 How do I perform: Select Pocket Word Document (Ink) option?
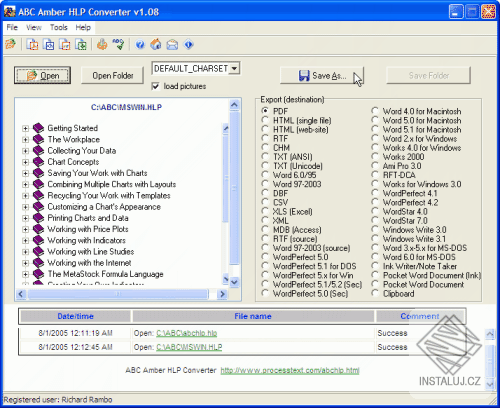375,275
